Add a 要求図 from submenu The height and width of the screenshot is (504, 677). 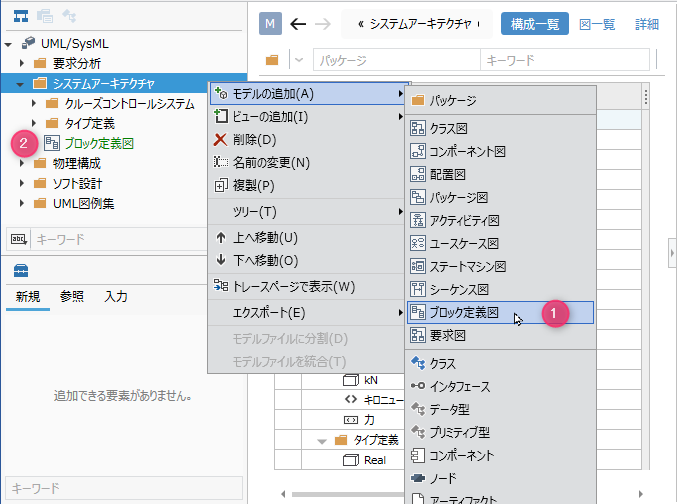[501, 335]
